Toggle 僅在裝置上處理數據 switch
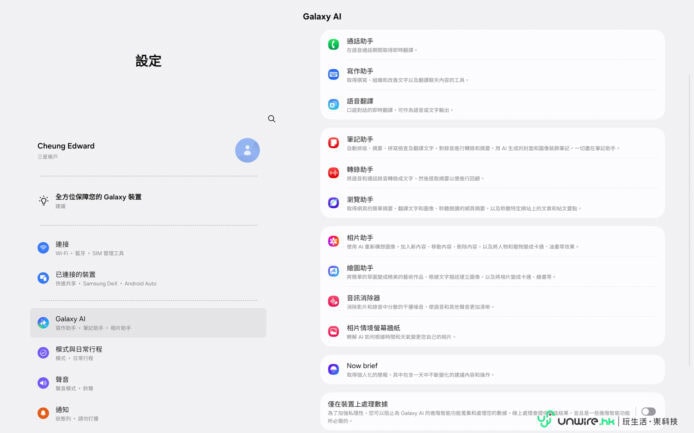This screenshot has width=694, height=433. click(648, 412)
